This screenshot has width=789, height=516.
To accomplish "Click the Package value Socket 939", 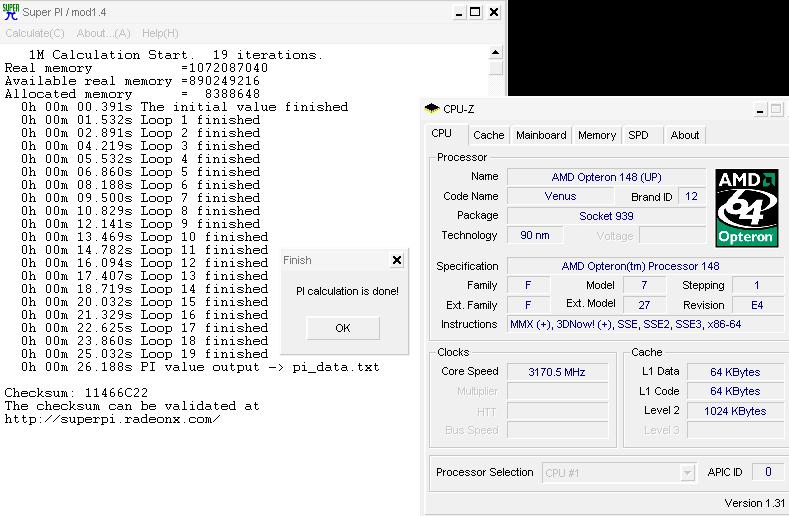I will click(x=606, y=216).
